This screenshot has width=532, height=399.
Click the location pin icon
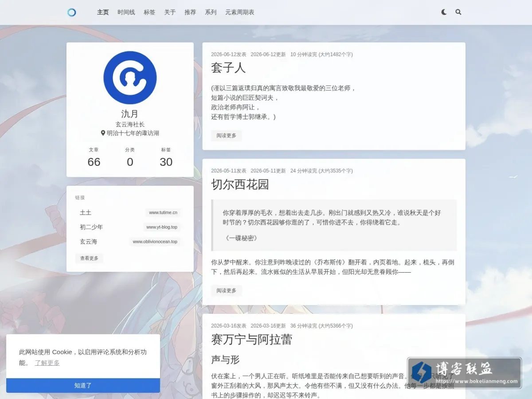(103, 133)
